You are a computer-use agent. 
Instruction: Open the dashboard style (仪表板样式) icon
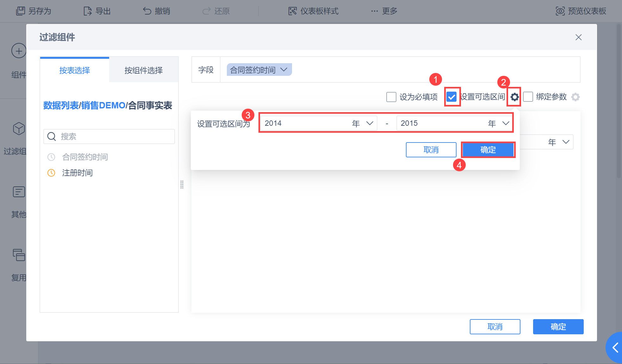point(293,11)
